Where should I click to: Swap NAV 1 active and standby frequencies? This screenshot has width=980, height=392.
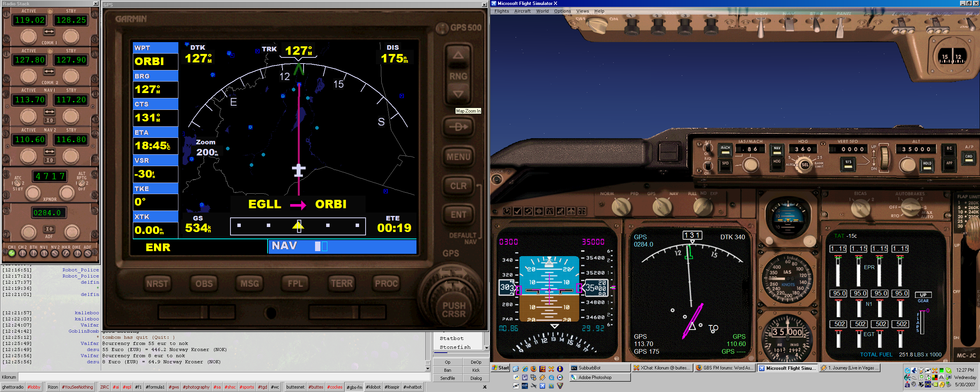[49, 111]
